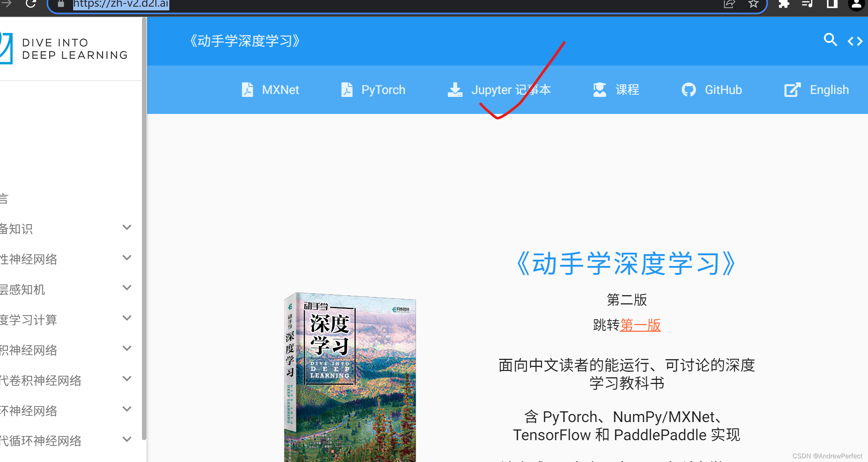Toggle the bookmark star in the address bar
This screenshot has width=868, height=462.
(x=753, y=5)
